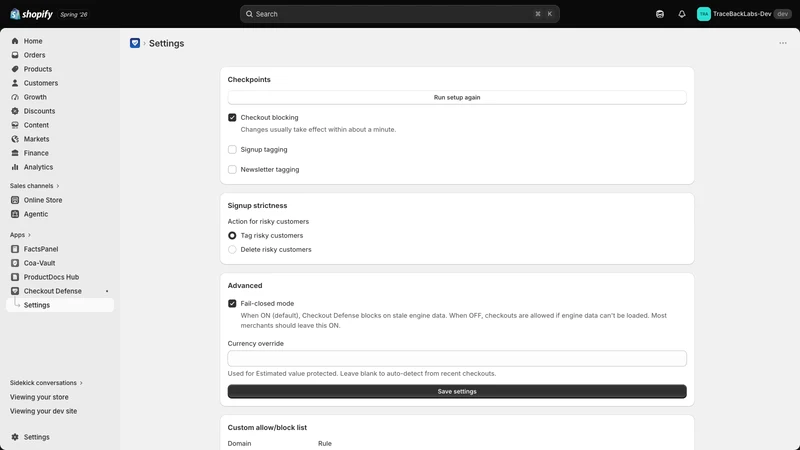The height and width of the screenshot is (450, 800).
Task: Go to Products in sidebar
Action: pos(38,69)
